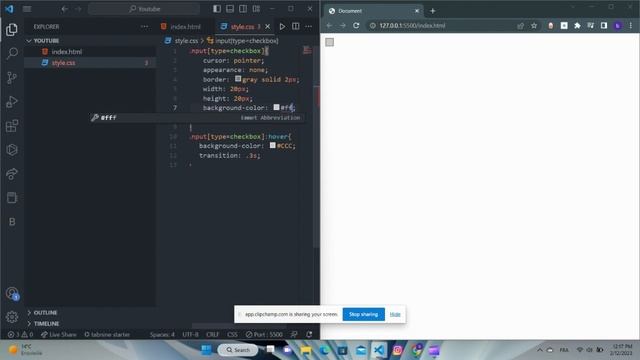Open File Explorer from taskbar
This screenshot has height=360, width=640.
coord(306,350)
